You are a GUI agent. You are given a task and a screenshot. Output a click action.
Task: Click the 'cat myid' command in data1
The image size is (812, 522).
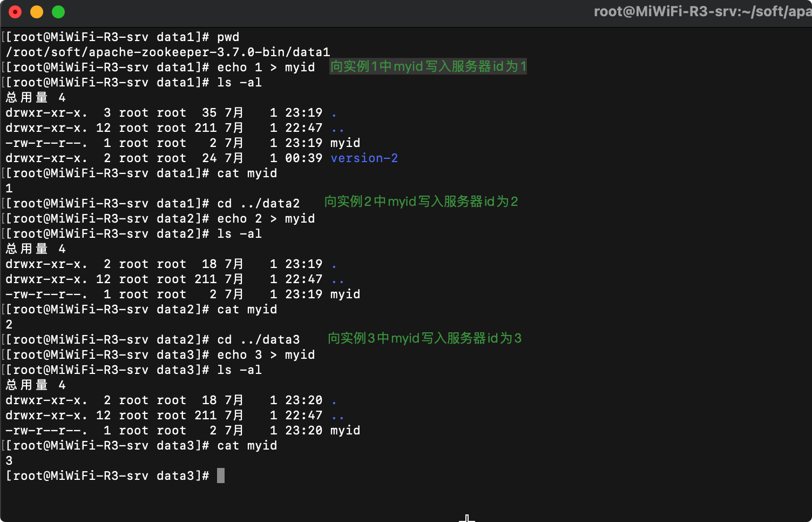[247, 173]
